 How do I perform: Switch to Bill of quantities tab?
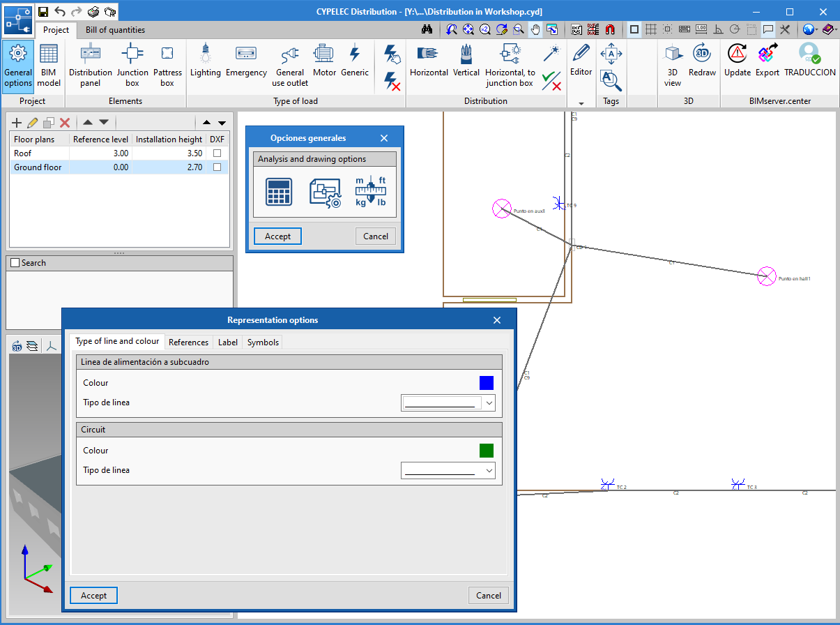(116, 30)
